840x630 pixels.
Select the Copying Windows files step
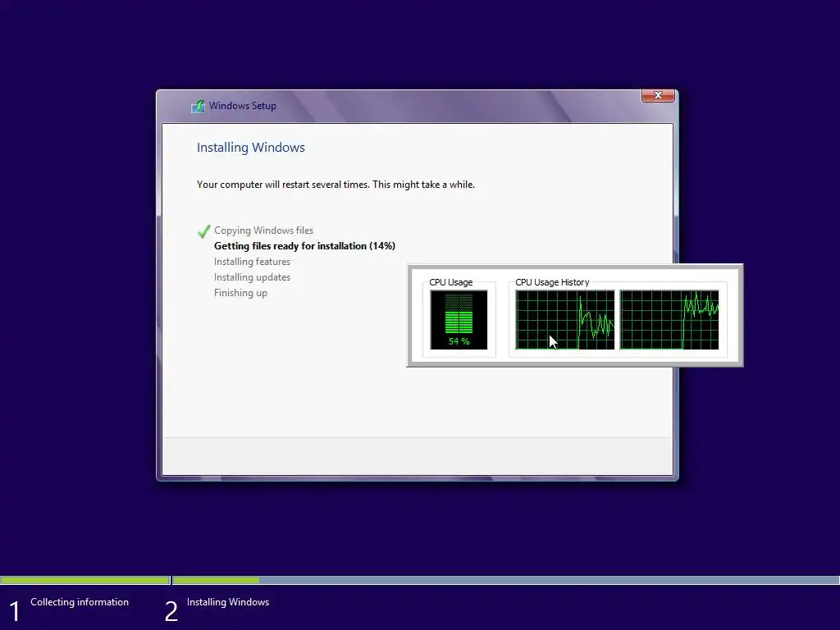coord(263,231)
